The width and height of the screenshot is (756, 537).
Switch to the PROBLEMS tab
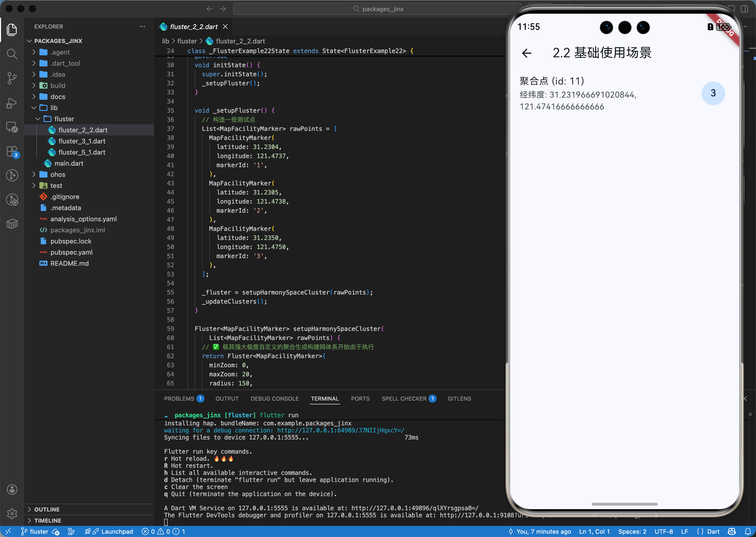coord(179,398)
